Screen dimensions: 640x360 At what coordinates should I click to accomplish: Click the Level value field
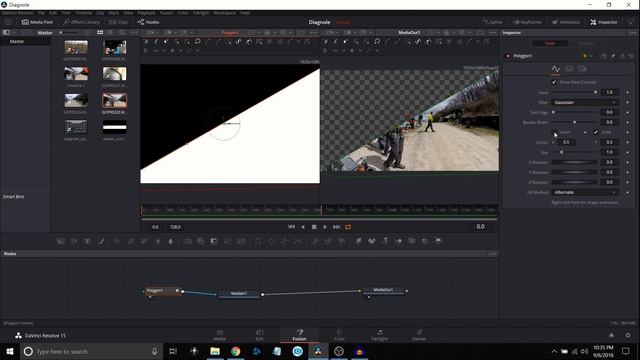pos(609,92)
